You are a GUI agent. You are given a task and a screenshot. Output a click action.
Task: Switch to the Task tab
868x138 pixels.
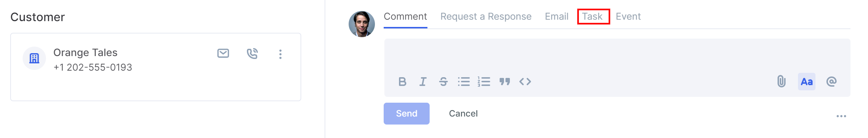click(x=592, y=16)
